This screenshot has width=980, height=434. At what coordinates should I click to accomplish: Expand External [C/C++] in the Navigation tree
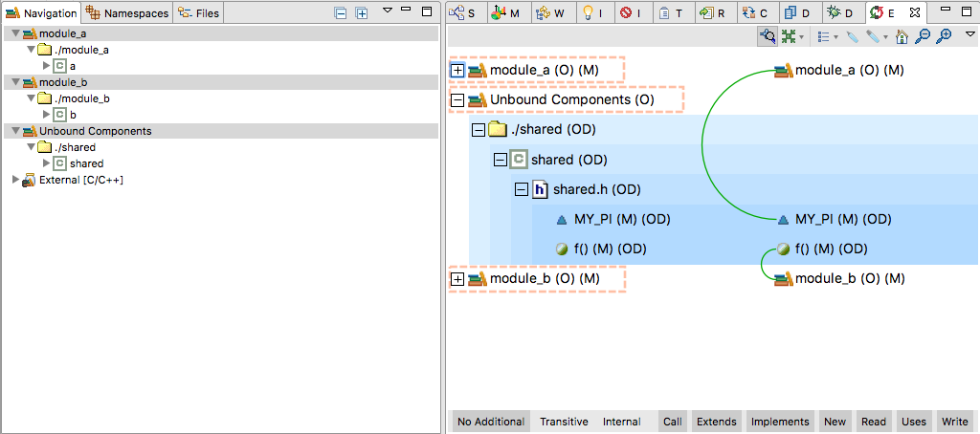15,180
